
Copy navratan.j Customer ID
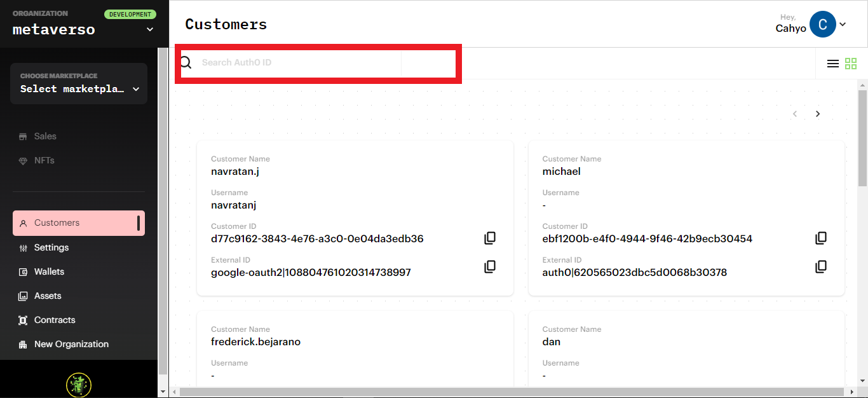tap(490, 238)
